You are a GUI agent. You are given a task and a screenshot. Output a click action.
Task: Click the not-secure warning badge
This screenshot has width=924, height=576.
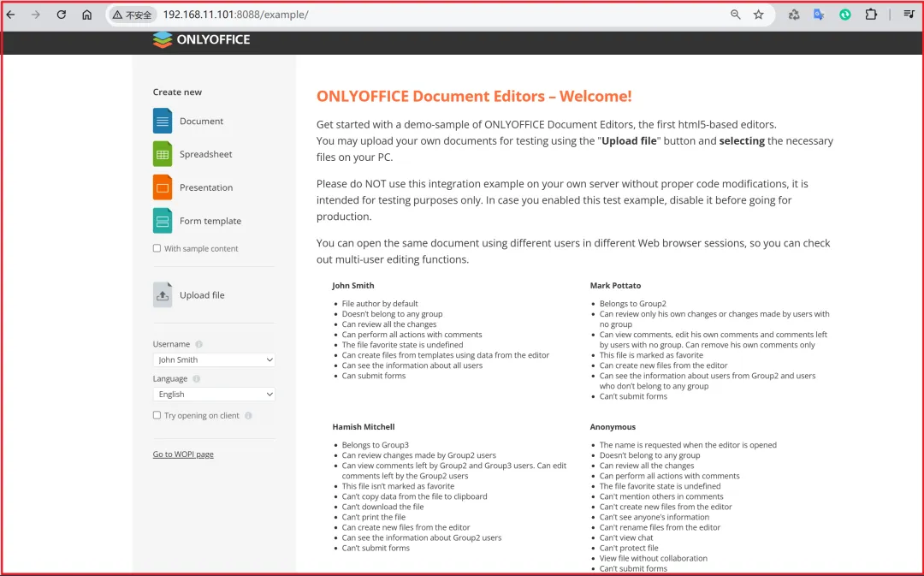[133, 15]
